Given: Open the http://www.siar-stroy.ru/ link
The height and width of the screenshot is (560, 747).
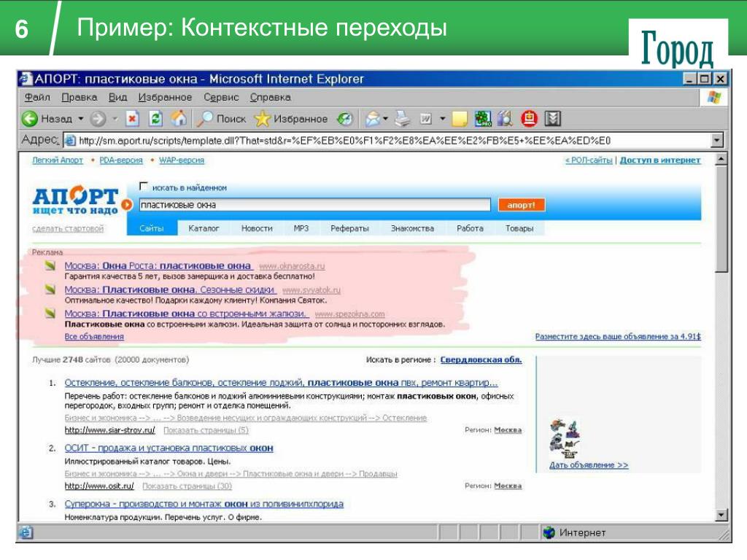Looking at the screenshot, I should pos(109,430).
